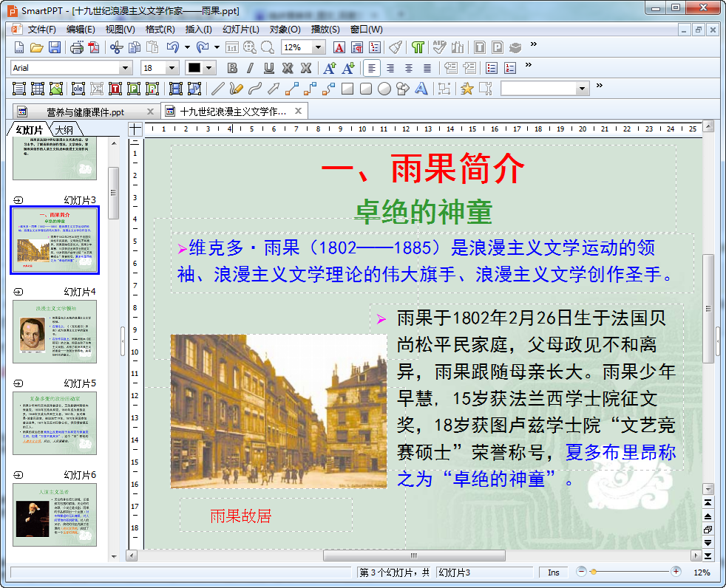Click the Copy icon
The width and height of the screenshot is (726, 588).
point(135,47)
